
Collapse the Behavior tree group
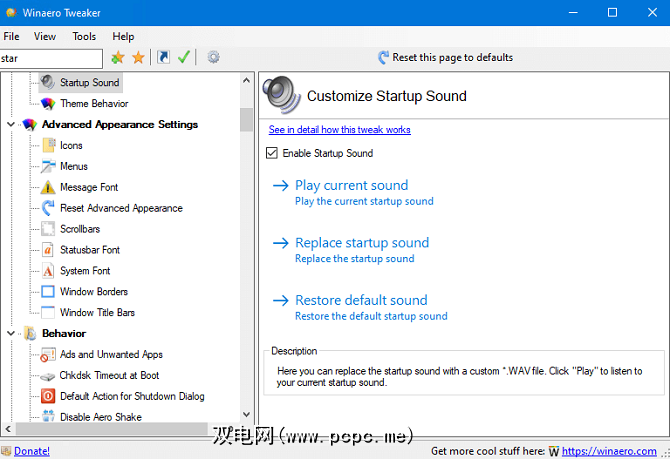(11, 334)
